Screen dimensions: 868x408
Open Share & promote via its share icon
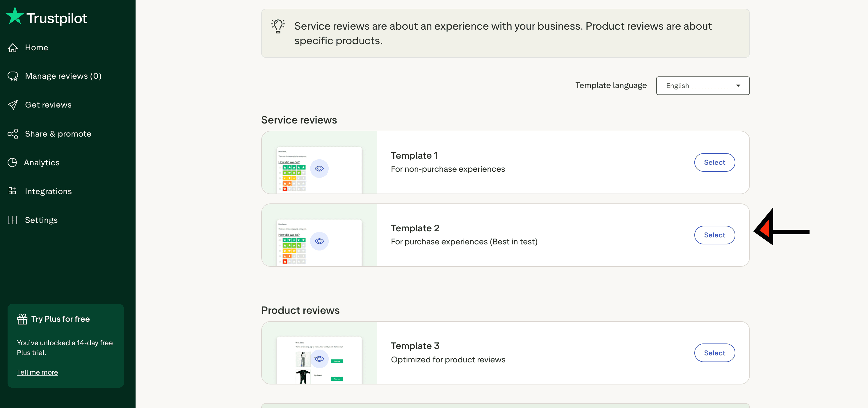[x=13, y=134]
